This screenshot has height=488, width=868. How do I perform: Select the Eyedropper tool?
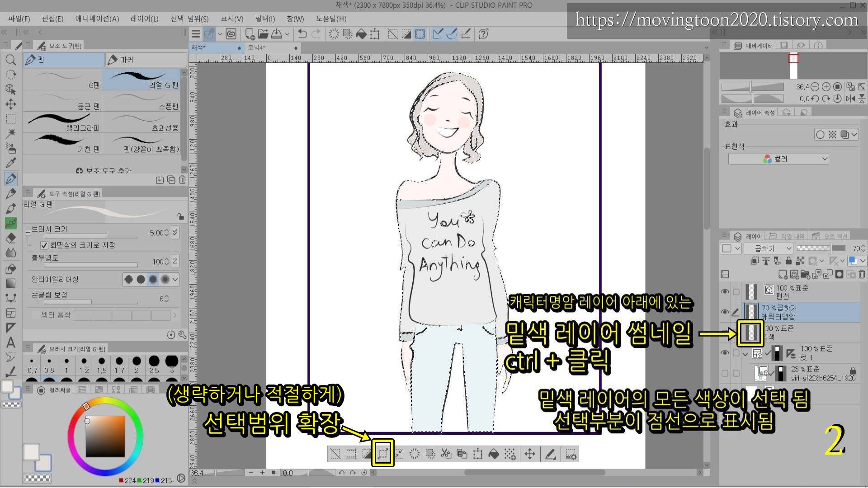pyautogui.click(x=11, y=164)
